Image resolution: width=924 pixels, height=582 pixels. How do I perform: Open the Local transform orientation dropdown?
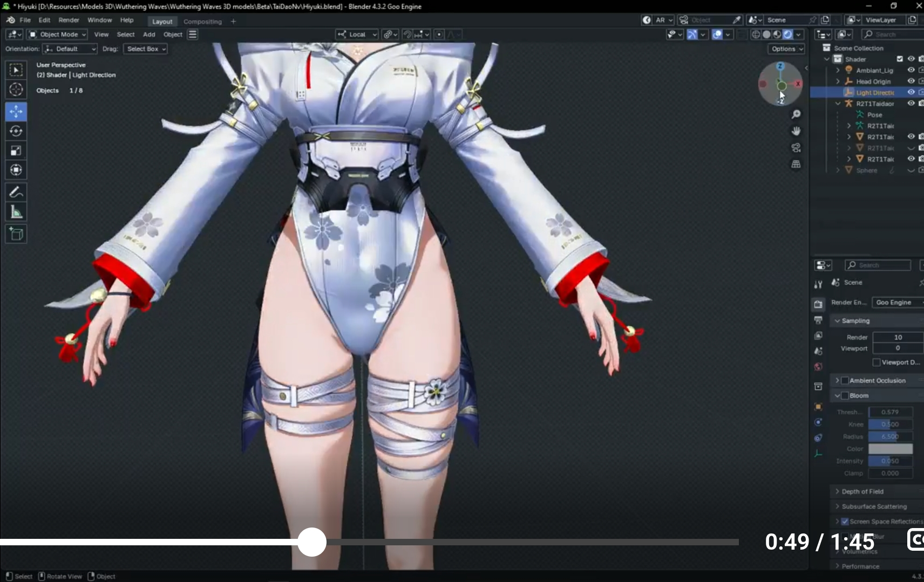tap(357, 35)
